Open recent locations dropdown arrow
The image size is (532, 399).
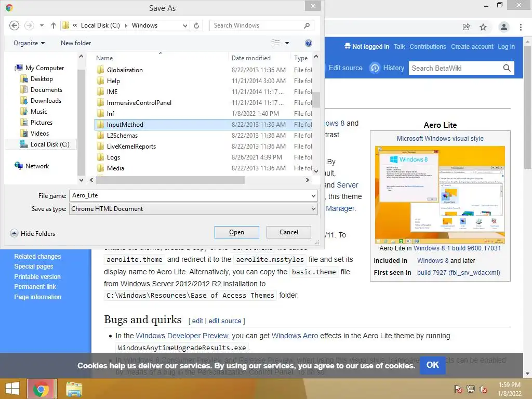pyautogui.click(x=42, y=25)
